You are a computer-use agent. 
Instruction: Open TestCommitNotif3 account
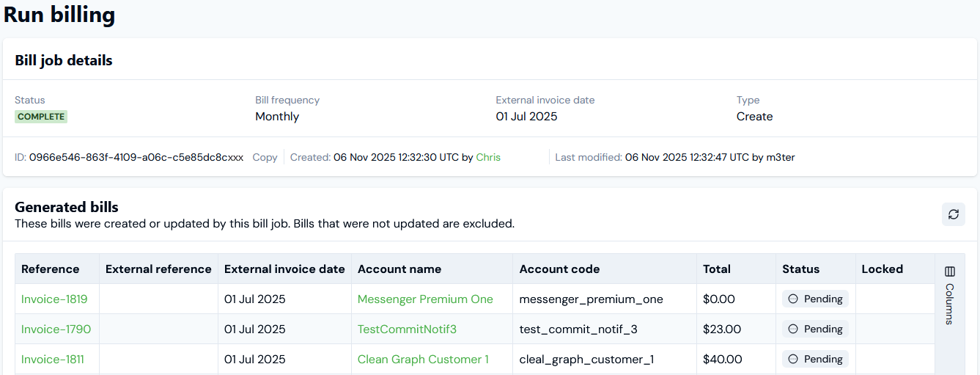click(x=407, y=329)
